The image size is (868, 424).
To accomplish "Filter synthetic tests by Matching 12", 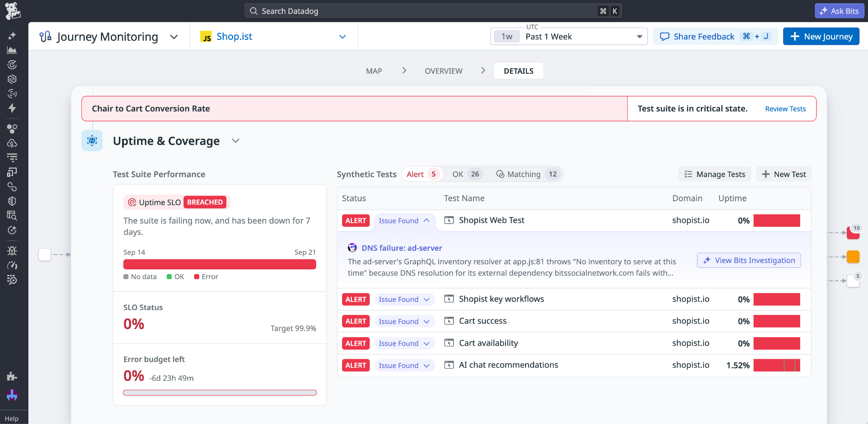I will click(528, 174).
